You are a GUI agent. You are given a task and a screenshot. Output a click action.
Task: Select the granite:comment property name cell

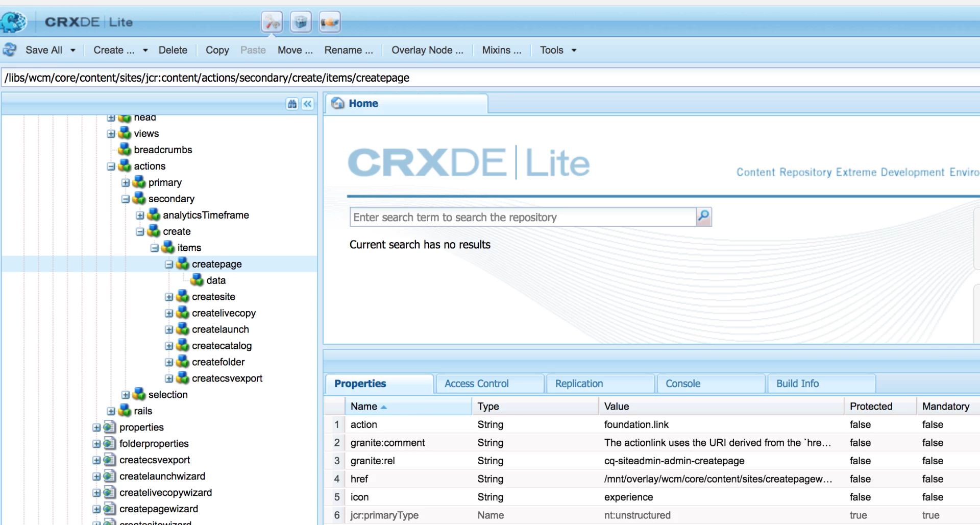[408, 443]
